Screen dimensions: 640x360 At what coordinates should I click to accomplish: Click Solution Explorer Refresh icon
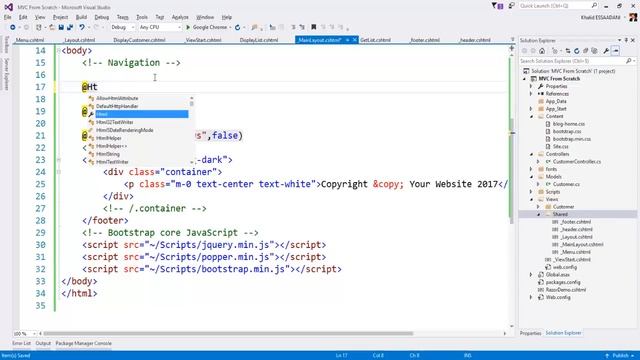[576, 51]
